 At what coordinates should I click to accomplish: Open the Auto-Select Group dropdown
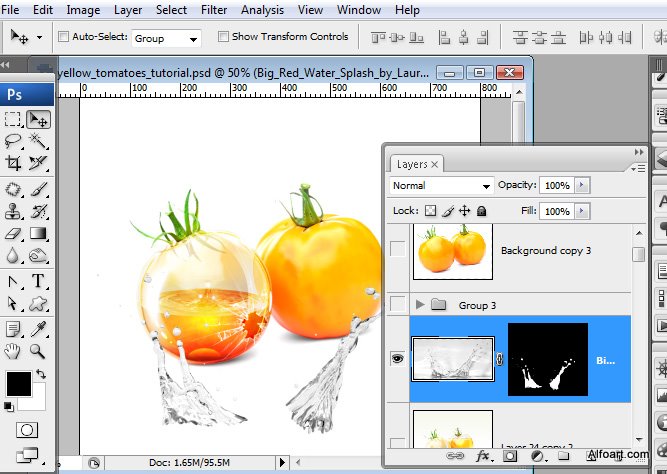coord(166,38)
